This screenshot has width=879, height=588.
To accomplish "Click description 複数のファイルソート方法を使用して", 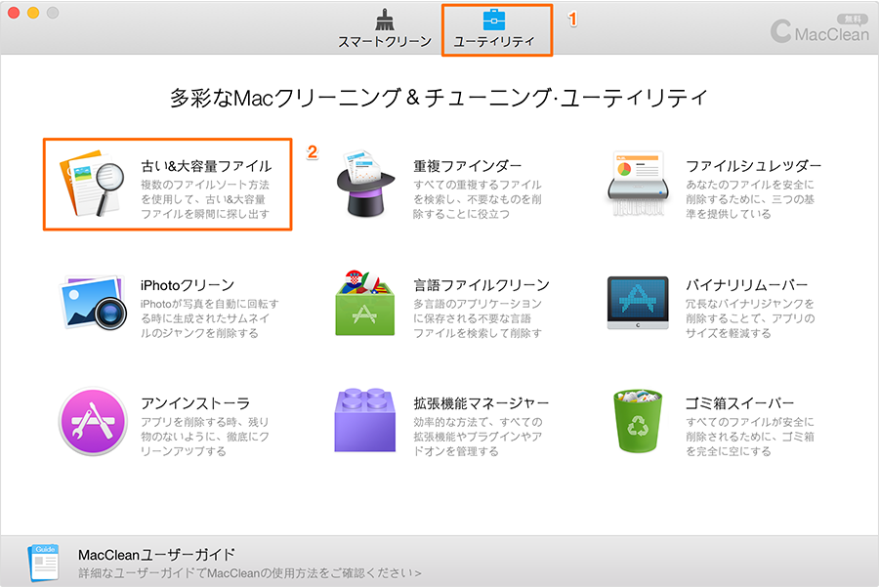I will pos(205,199).
